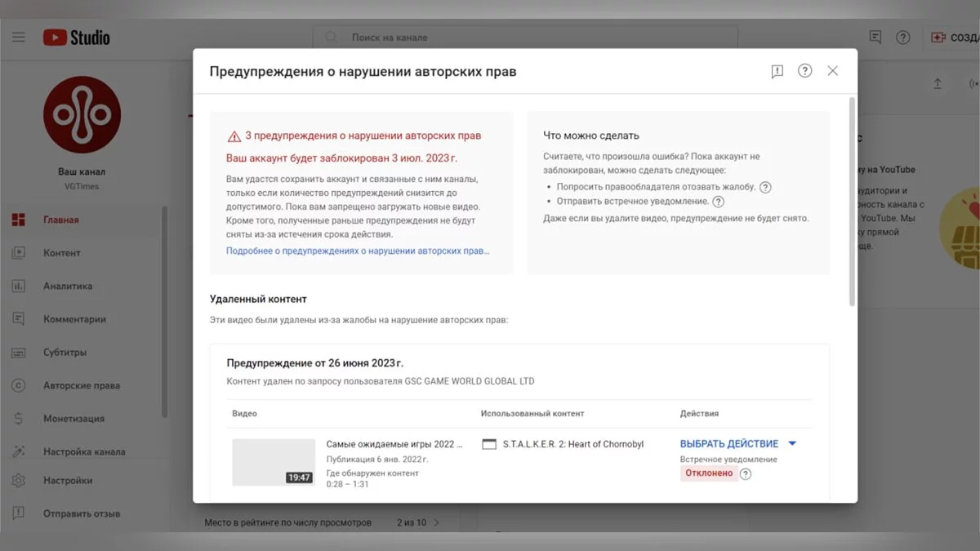Click the VGTimes channel avatar
The height and width of the screenshot is (551, 980).
pos(82,115)
